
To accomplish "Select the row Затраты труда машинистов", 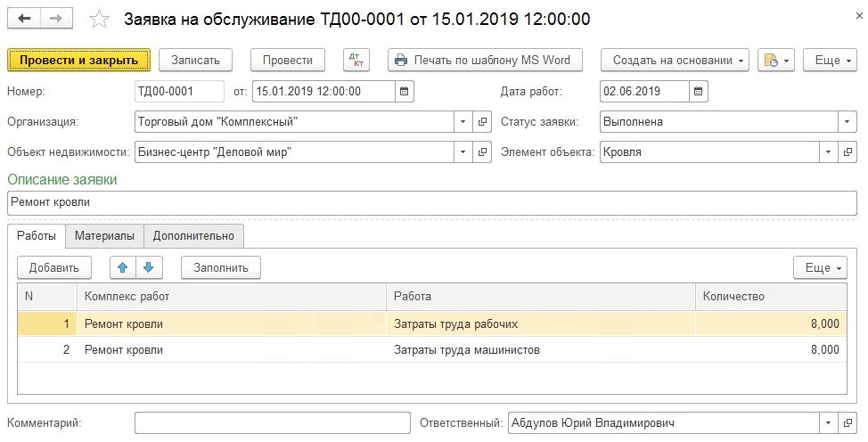I will [466, 350].
